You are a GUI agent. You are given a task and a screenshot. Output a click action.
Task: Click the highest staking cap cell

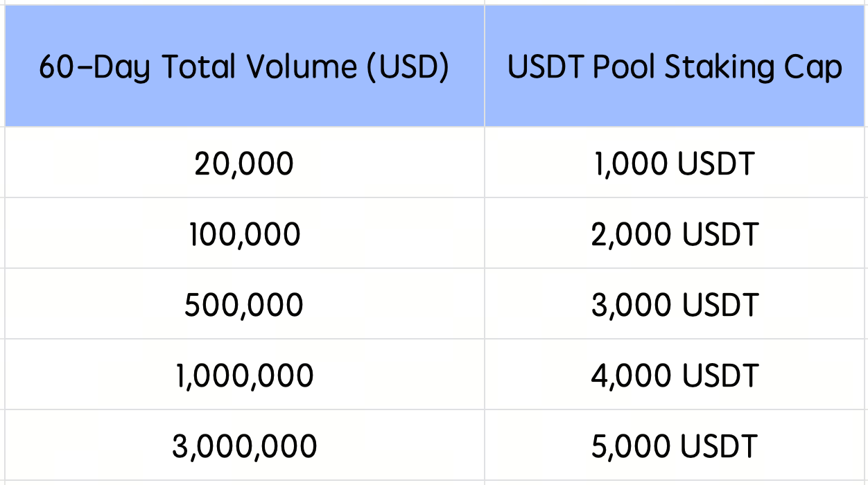(x=675, y=446)
